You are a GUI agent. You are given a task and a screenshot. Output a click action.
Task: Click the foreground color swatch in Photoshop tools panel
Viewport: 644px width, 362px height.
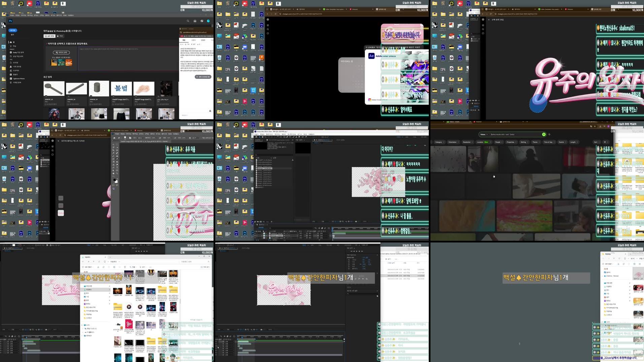pos(115,180)
